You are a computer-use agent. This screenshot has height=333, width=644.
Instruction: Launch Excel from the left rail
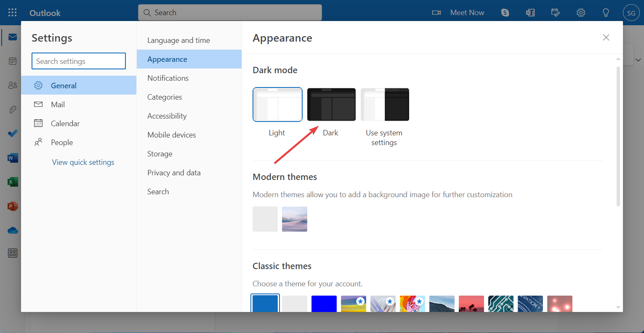(13, 182)
